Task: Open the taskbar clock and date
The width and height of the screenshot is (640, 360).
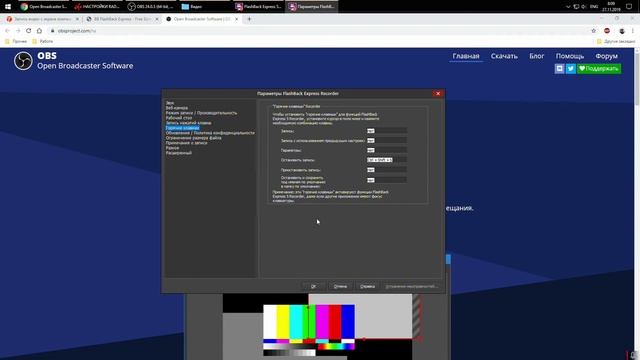Action: pos(611,7)
